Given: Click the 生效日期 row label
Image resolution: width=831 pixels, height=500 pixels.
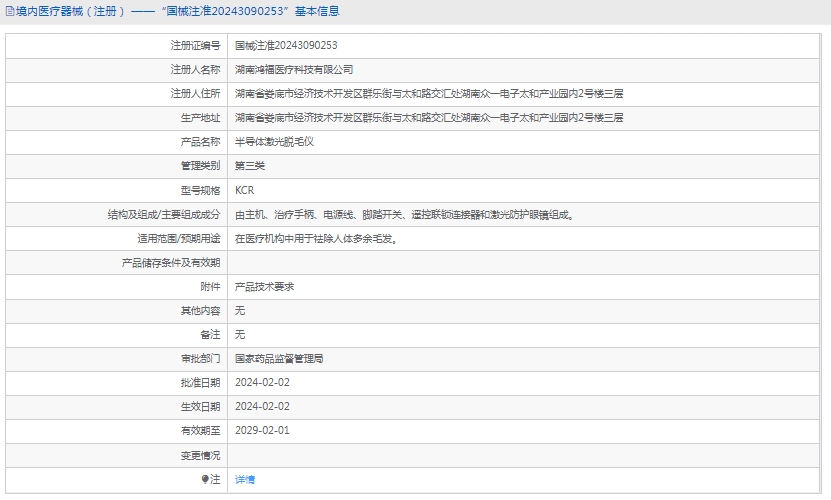Looking at the screenshot, I should pos(199,406).
